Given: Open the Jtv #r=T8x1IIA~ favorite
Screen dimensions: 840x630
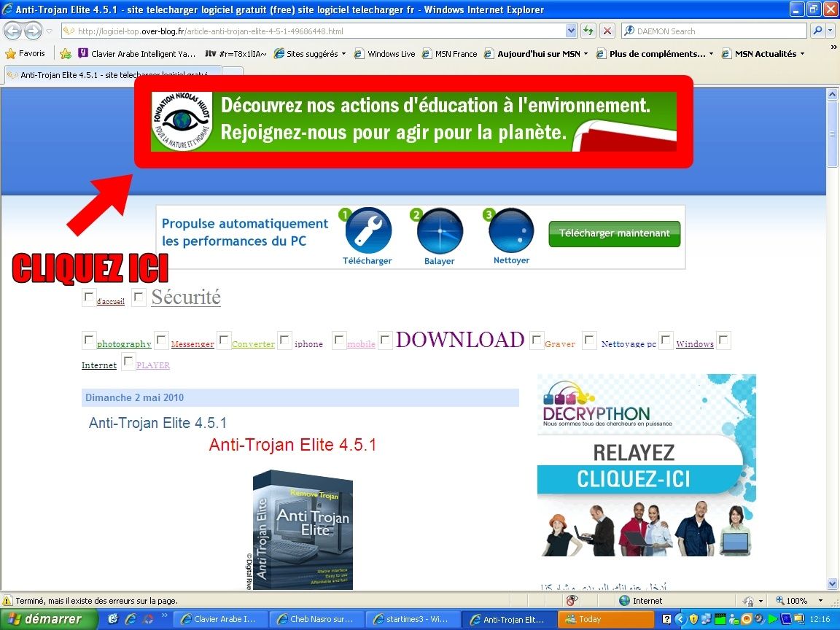Looking at the screenshot, I should [236, 53].
